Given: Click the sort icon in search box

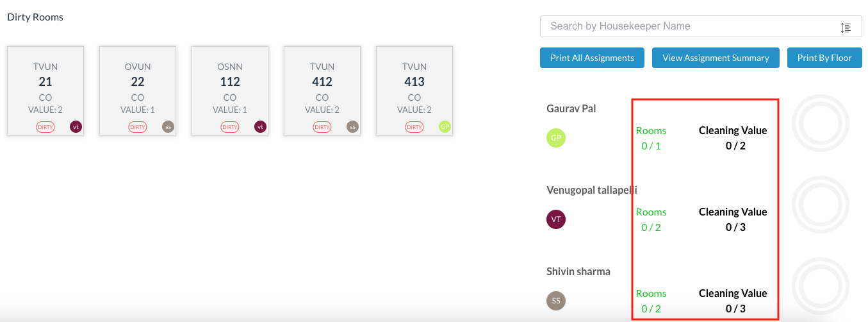Looking at the screenshot, I should (x=846, y=28).
